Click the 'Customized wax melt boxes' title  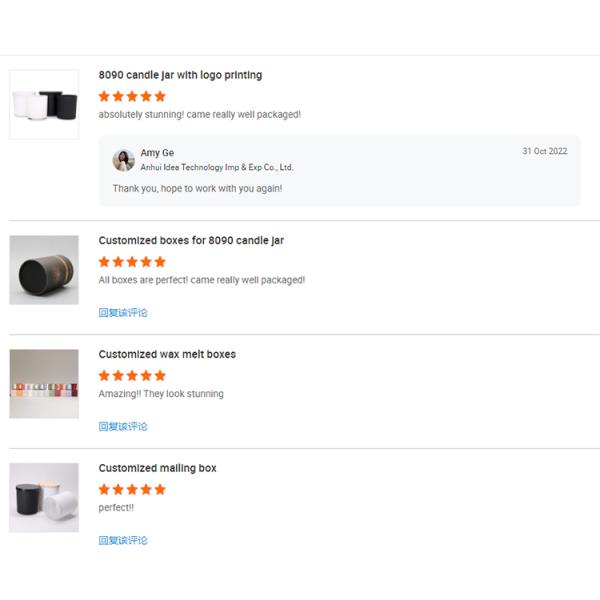167,354
